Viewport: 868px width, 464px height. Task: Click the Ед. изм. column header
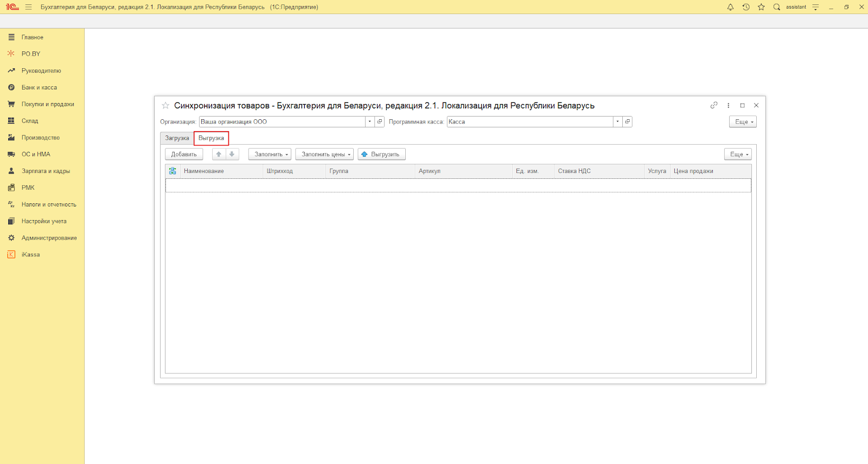coord(533,171)
